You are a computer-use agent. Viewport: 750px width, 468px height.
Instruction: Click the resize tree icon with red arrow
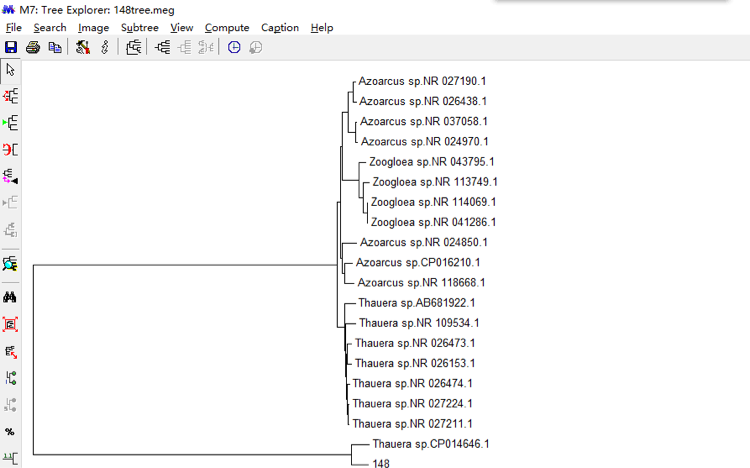coord(10,352)
